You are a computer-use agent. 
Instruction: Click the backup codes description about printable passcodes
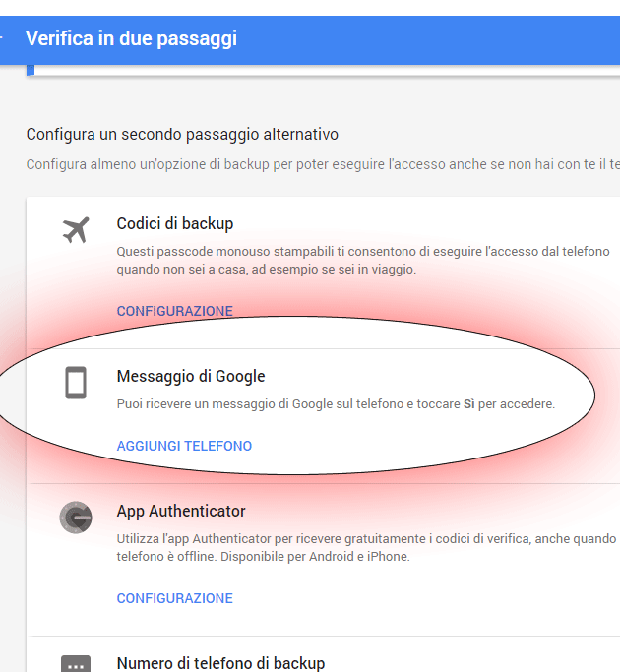pos(362,260)
